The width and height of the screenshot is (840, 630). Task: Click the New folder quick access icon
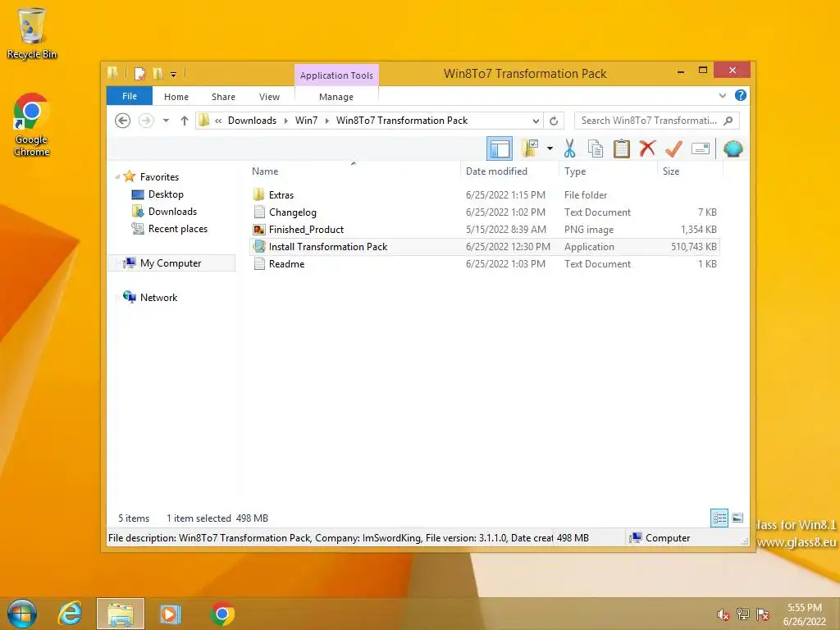157,73
